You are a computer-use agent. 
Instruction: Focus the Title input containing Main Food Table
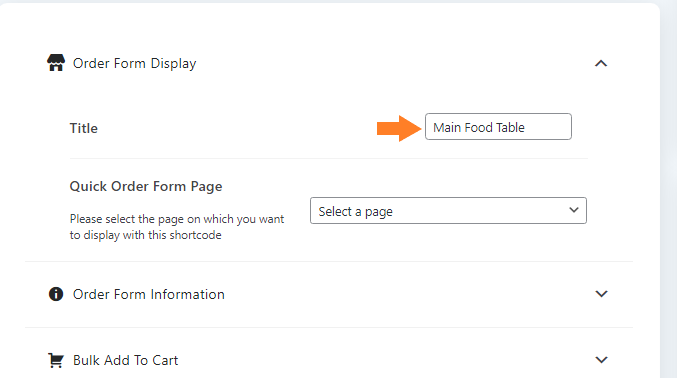click(498, 127)
